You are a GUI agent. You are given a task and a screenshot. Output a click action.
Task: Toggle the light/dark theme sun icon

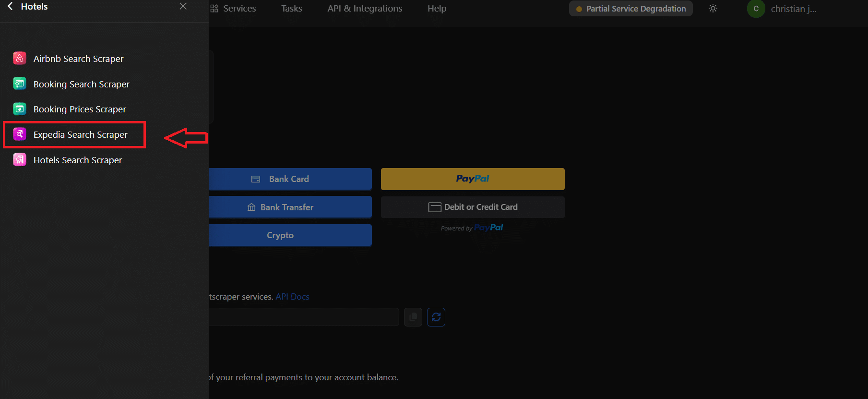tap(713, 9)
